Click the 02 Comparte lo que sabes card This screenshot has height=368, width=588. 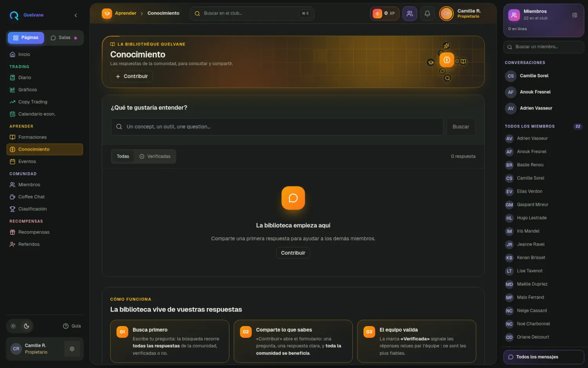pyautogui.click(x=293, y=341)
